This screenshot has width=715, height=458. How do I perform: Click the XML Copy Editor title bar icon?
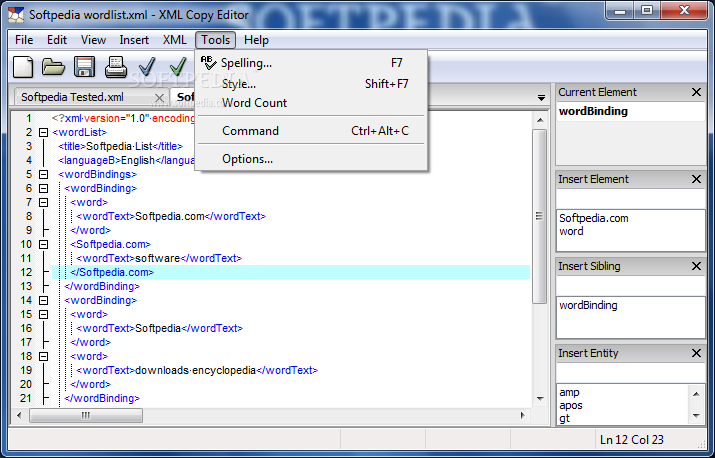tap(16, 15)
